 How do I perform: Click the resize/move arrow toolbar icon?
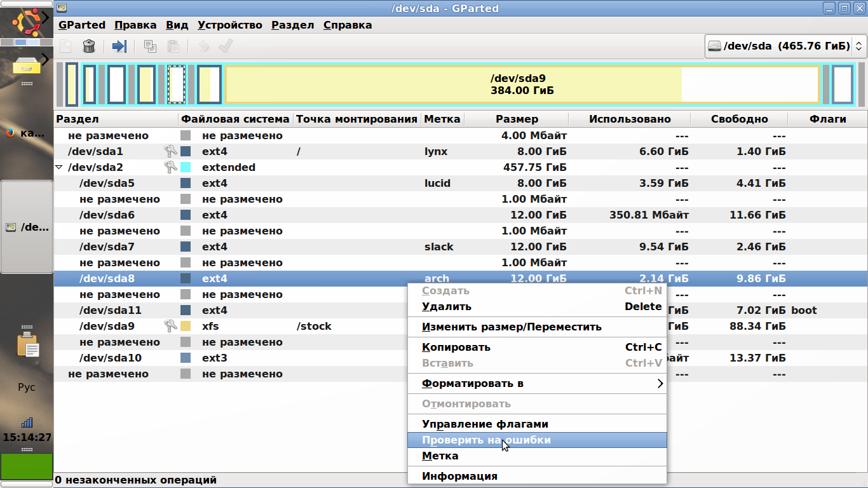click(x=119, y=46)
